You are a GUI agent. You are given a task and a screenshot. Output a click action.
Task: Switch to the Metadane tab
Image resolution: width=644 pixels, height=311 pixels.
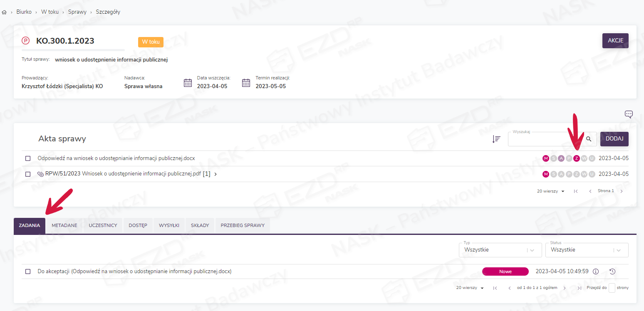pos(64,225)
